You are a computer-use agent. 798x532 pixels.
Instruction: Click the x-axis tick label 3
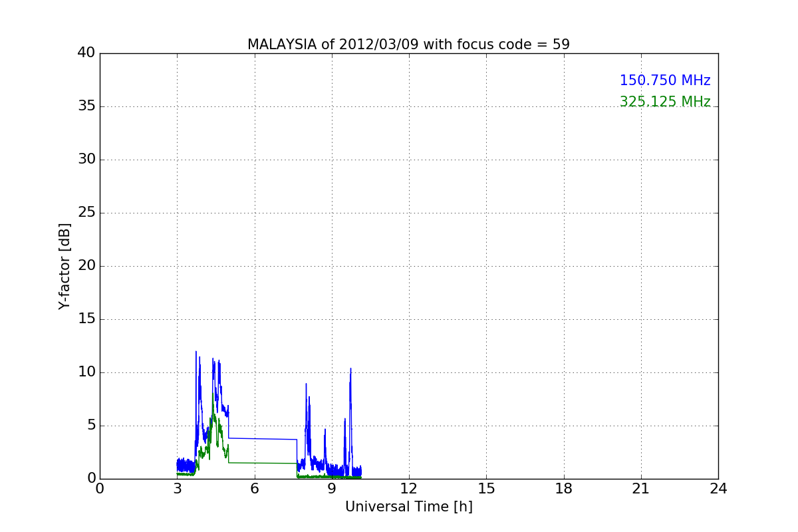[177, 489]
